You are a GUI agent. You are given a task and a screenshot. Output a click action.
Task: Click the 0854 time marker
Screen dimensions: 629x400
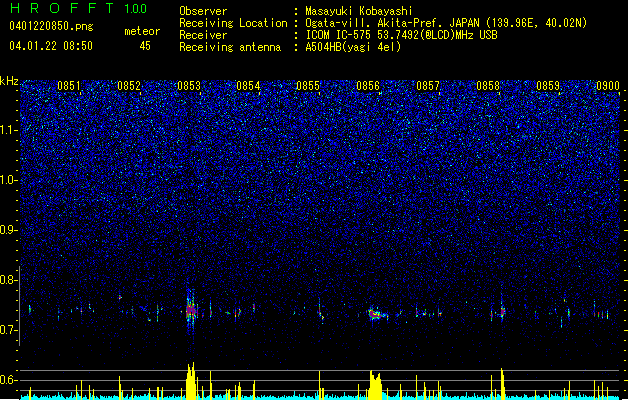coord(248,86)
